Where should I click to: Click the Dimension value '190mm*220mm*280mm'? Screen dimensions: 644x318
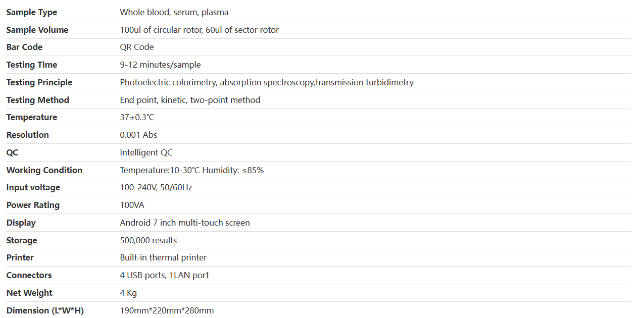pos(167,310)
